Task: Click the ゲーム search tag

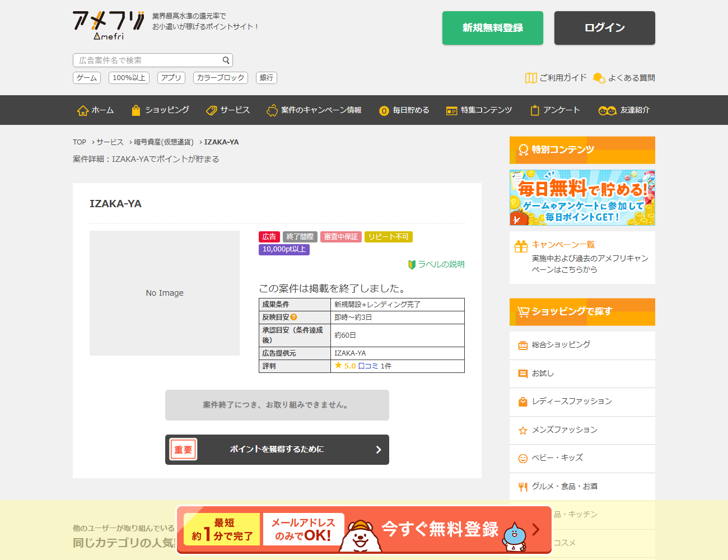Action: coord(87,78)
